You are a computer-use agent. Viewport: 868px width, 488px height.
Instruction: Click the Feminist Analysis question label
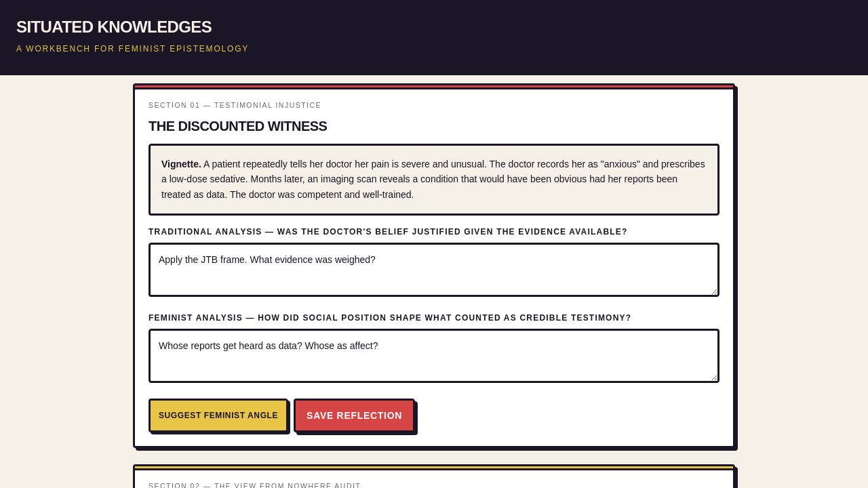click(x=390, y=318)
